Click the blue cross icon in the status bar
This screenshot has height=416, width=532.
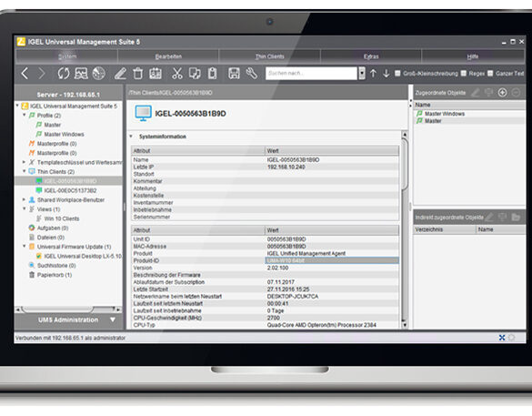click(502, 338)
